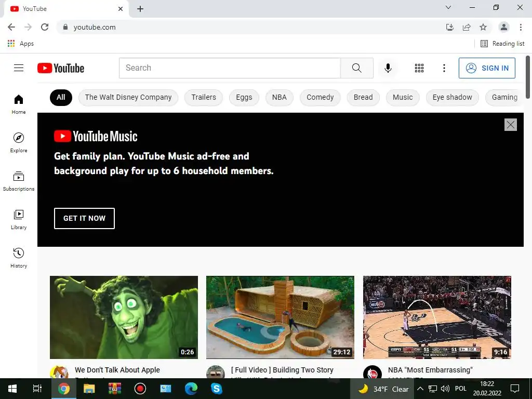This screenshot has height=399, width=532.
Task: Click GET IT NOW button
Action: (x=84, y=218)
